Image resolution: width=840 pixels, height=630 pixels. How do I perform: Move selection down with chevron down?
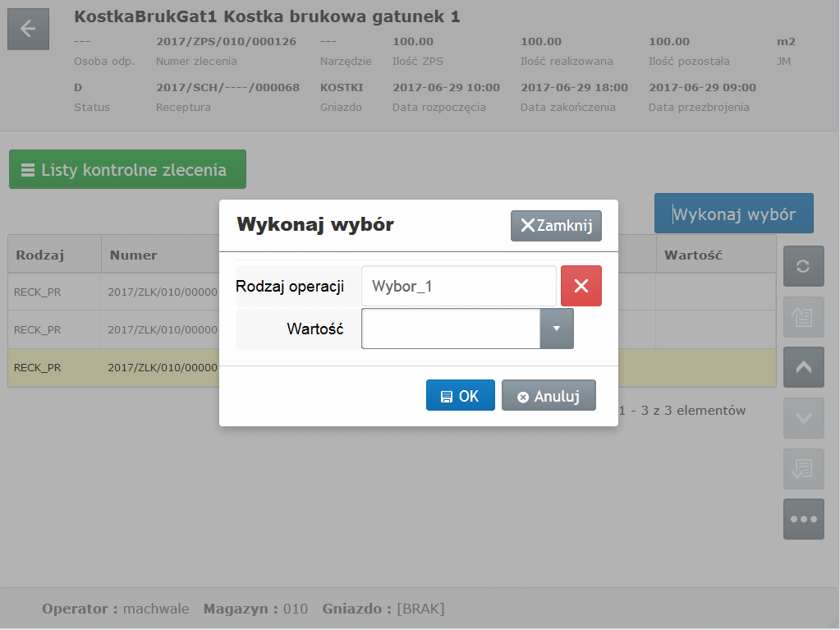(804, 418)
